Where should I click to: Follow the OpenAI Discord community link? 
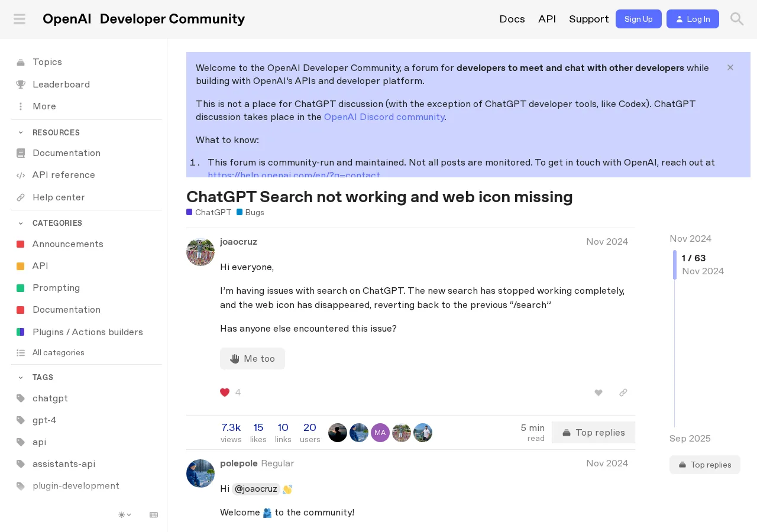384,117
